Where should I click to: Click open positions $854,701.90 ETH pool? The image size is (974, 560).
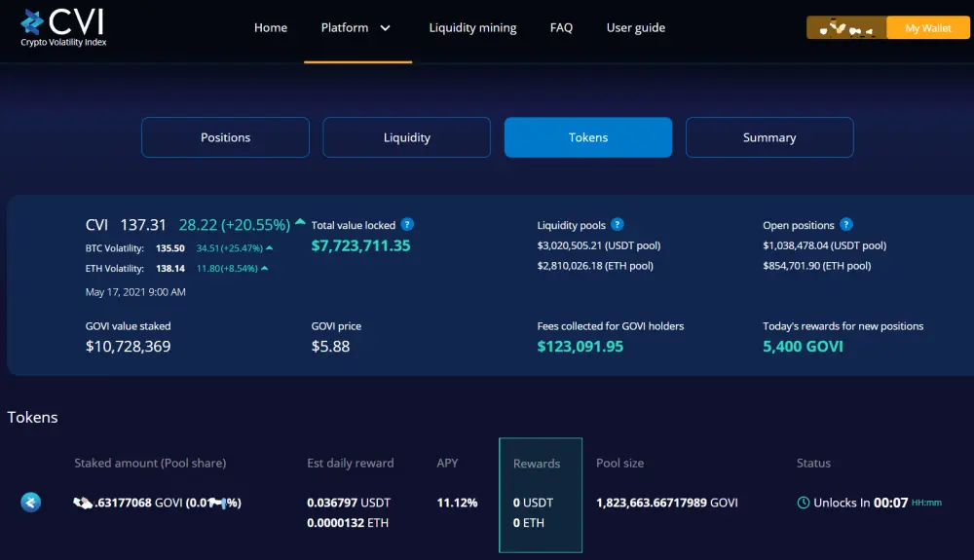(817, 266)
